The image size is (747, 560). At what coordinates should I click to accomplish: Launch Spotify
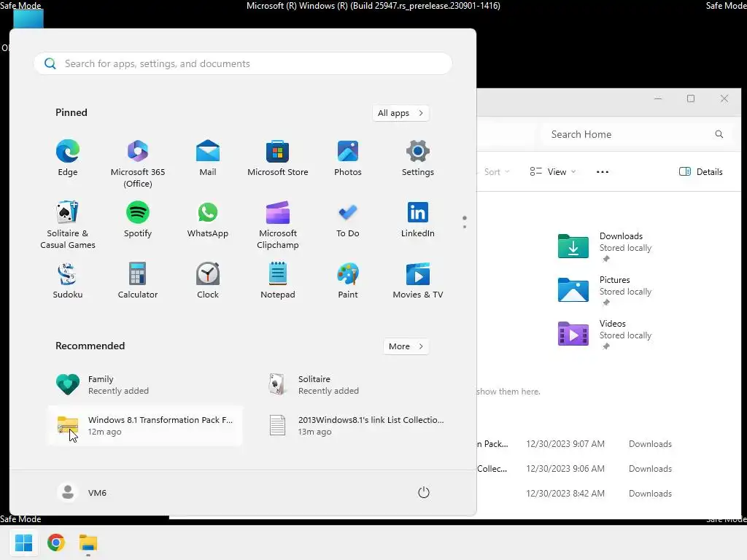tap(138, 219)
